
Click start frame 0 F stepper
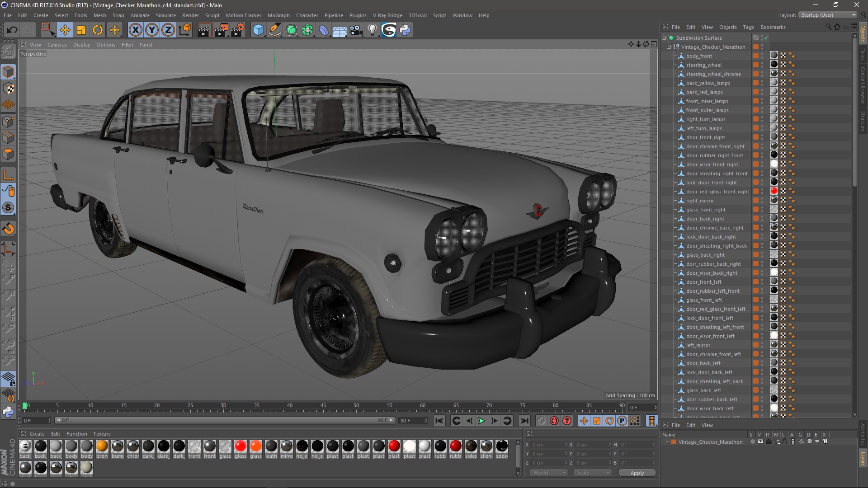[x=49, y=421]
